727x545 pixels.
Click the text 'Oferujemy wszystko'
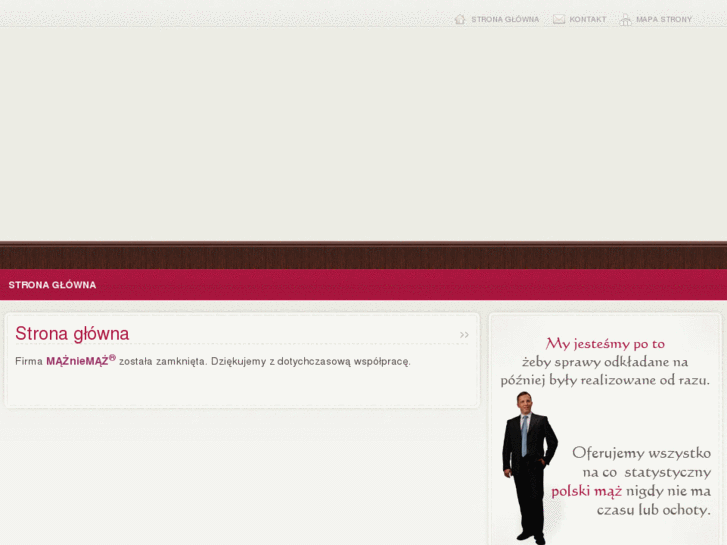pos(641,453)
